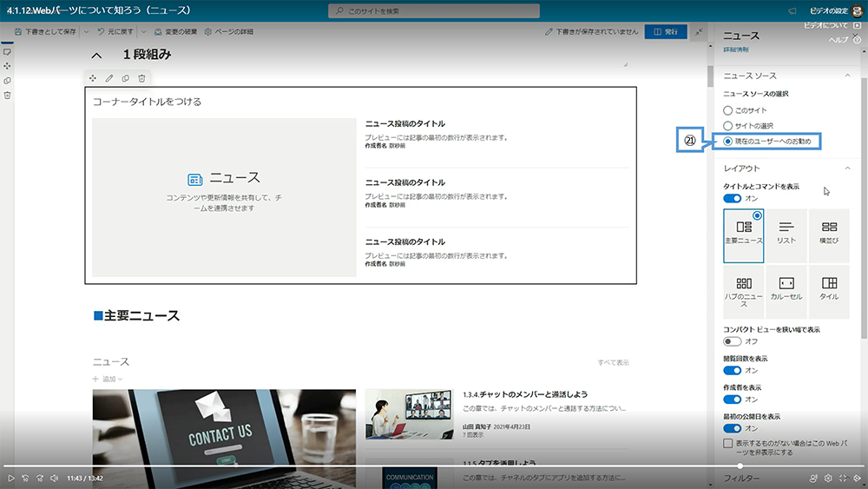
Task: Open the 1.3.4.チャットのメンバーと通話しよう article title
Action: (525, 394)
